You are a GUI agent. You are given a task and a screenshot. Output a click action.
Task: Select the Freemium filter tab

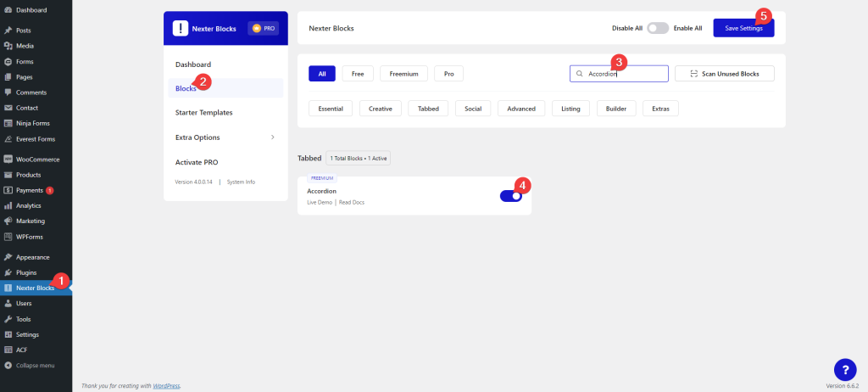coord(403,74)
